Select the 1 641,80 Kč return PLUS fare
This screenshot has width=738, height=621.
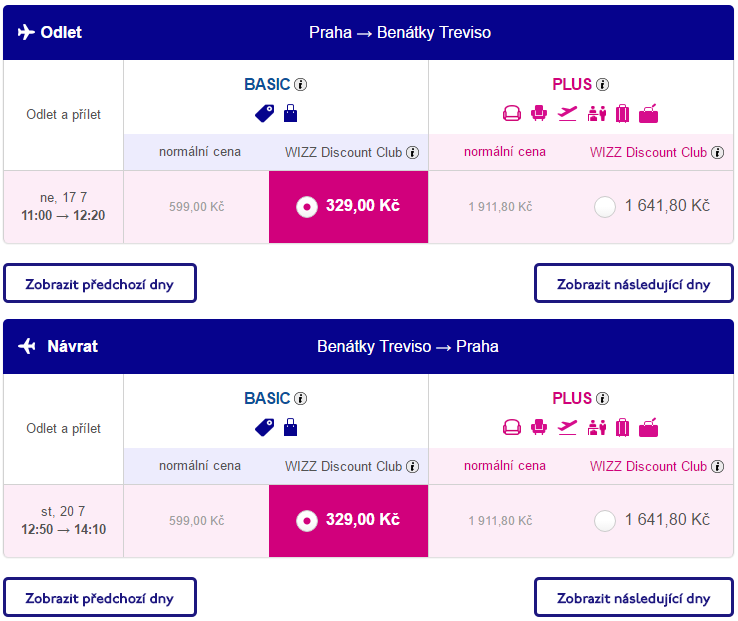click(605, 521)
